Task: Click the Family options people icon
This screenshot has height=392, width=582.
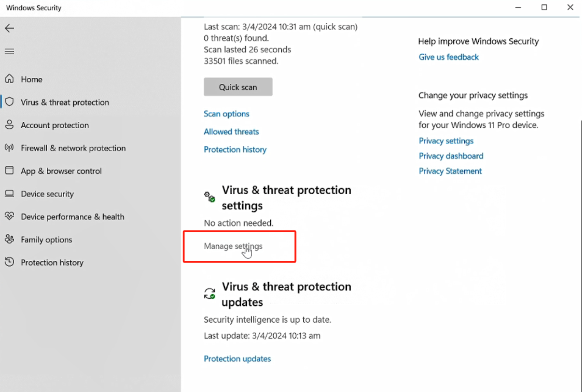Action: pyautogui.click(x=10, y=239)
